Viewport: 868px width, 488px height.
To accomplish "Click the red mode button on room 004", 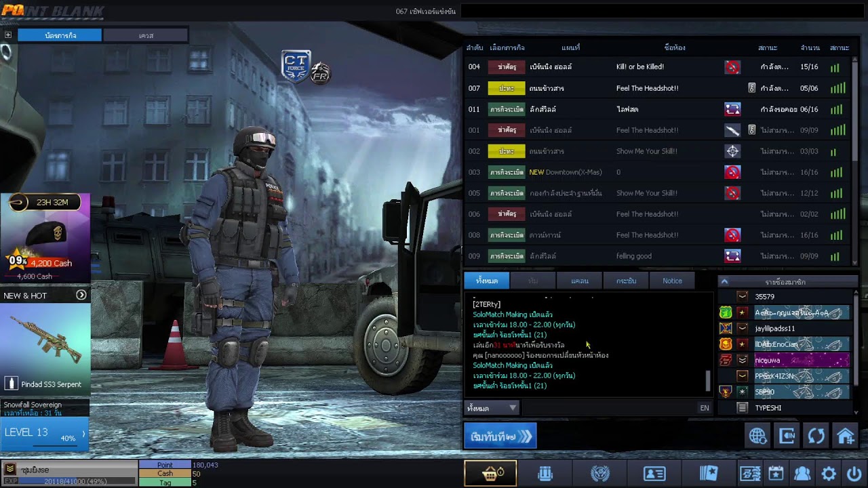I will point(507,67).
